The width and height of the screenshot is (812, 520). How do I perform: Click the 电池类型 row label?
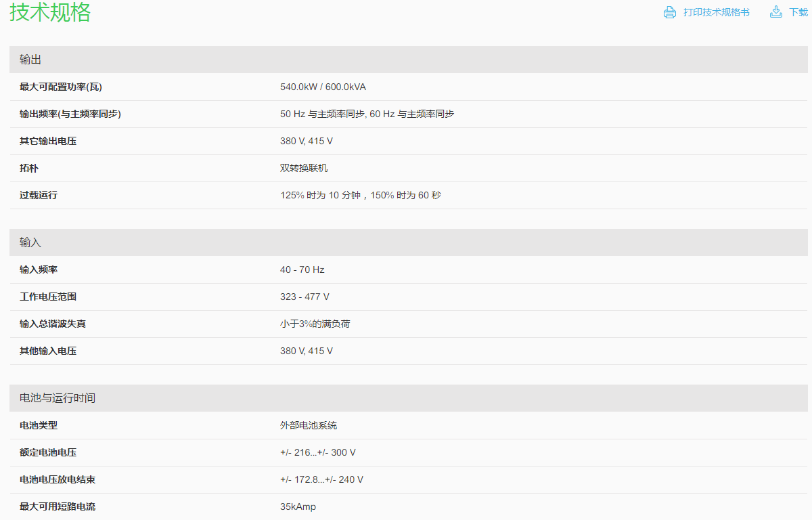[x=39, y=425]
